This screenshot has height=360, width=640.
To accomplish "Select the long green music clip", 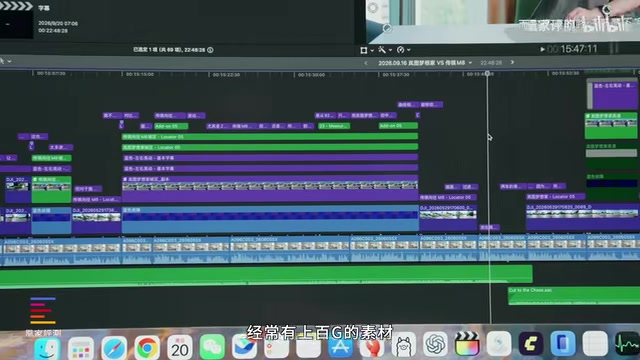I will [265, 276].
